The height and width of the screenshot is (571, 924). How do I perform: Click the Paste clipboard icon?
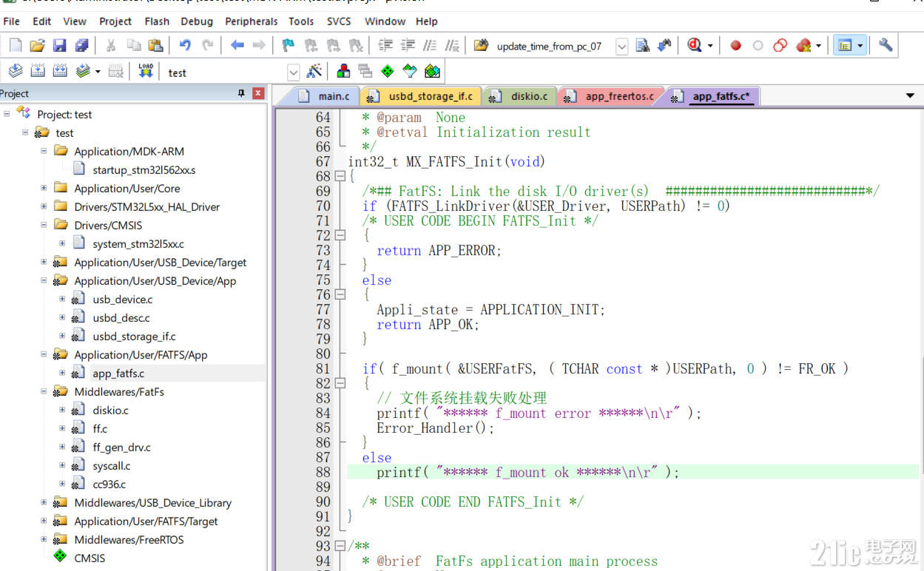pyautogui.click(x=155, y=46)
